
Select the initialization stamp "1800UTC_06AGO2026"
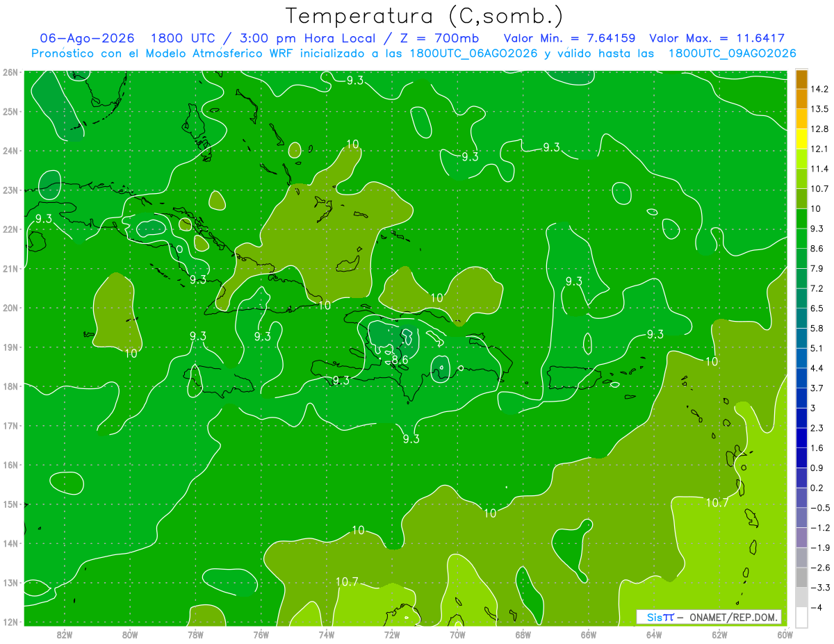(474, 53)
